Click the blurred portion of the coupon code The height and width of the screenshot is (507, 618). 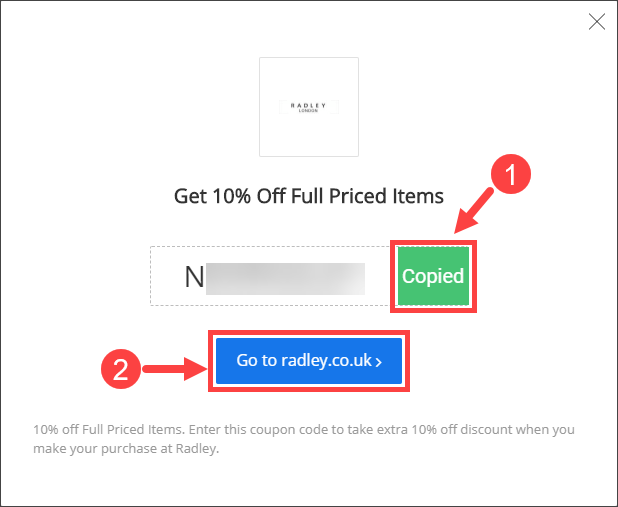[285, 278]
